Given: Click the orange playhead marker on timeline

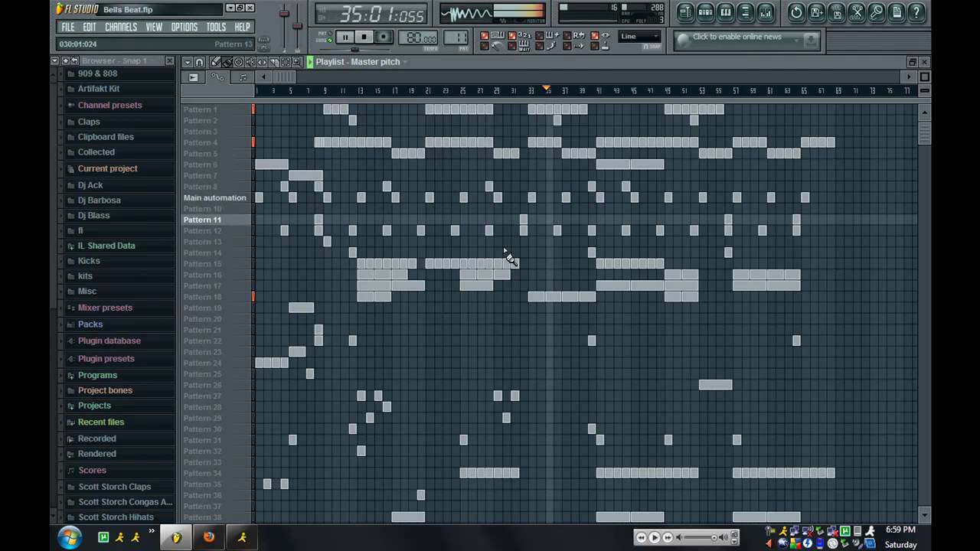Looking at the screenshot, I should coord(547,90).
